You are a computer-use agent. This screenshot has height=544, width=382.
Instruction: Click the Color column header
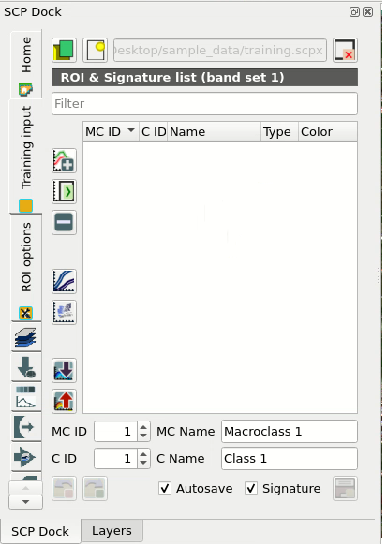(328, 131)
